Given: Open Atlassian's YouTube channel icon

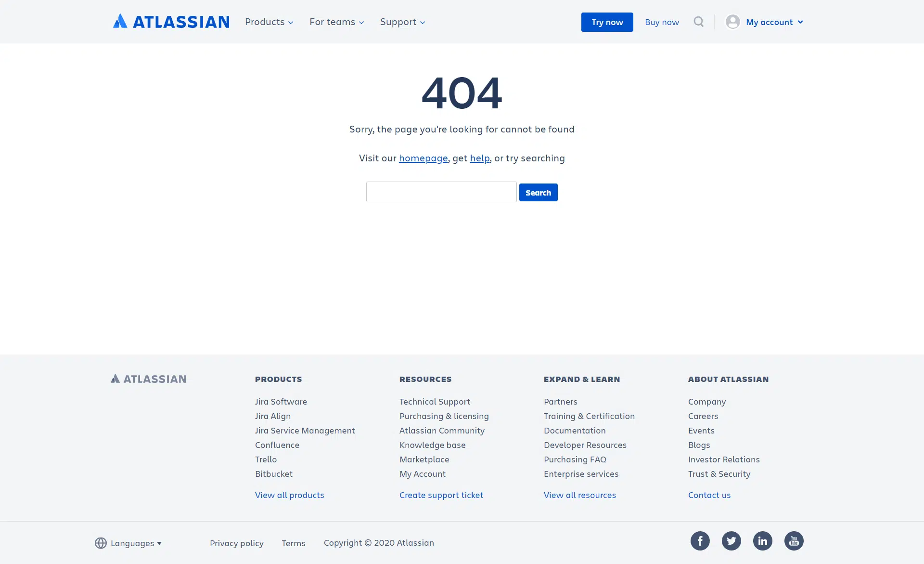Looking at the screenshot, I should [794, 541].
